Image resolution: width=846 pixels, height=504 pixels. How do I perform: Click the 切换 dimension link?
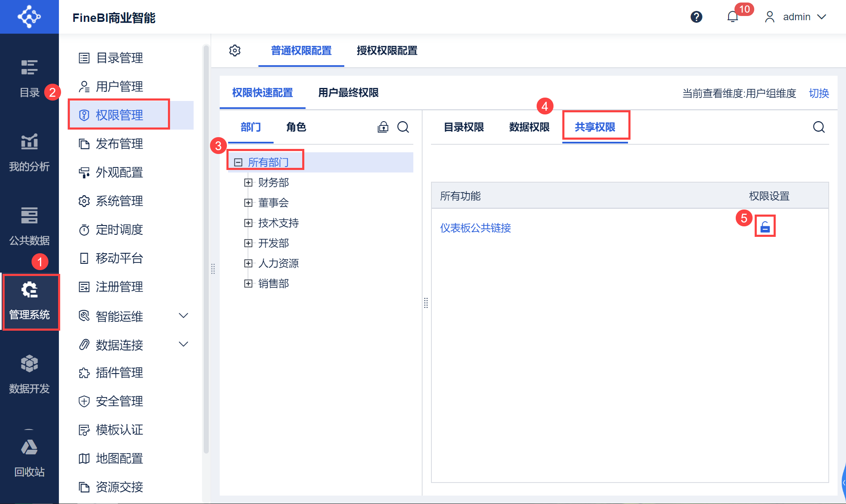point(819,93)
